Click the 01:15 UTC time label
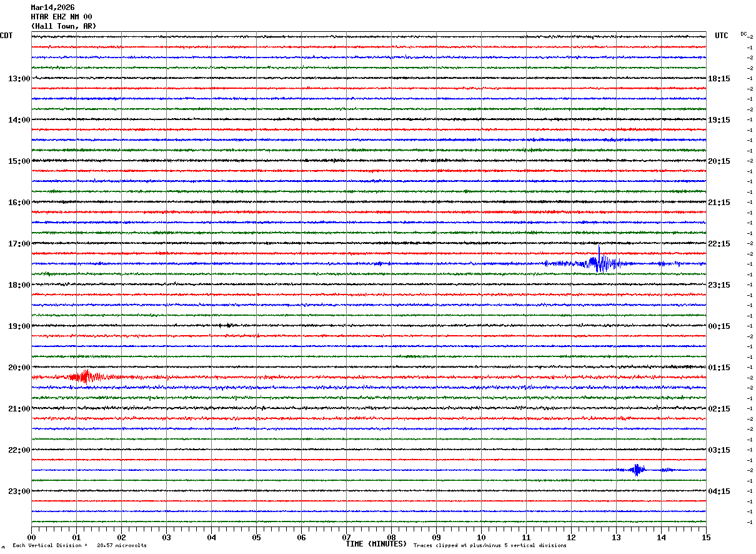This screenshot has height=554, width=756. tap(719, 368)
